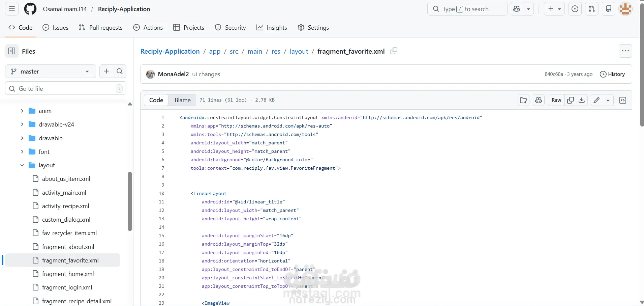644x306 pixels.
Task: Switch to the Code repository tab
Action: click(21, 27)
